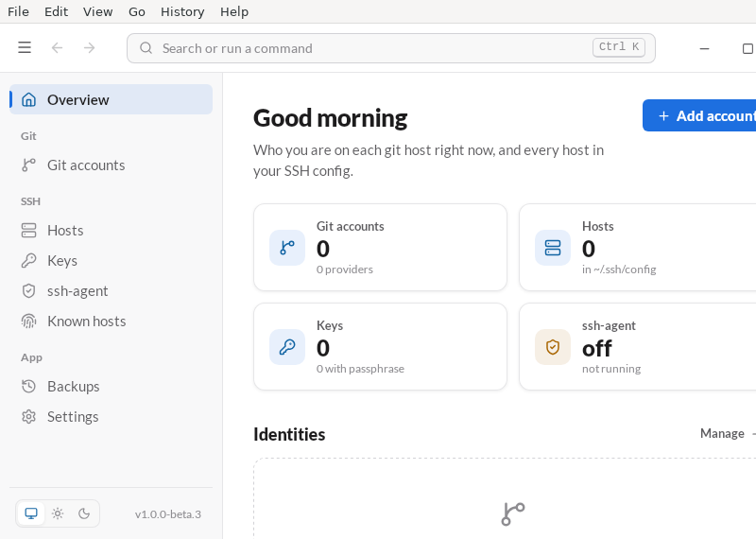This screenshot has height=539, width=756.
Task: Click the Keys card key icon
Action: 287,347
